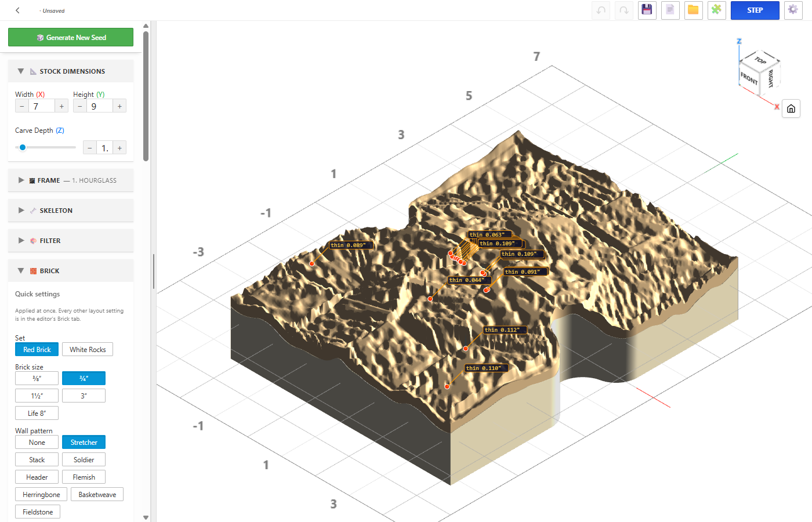Screen dimensions: 812x522
Task: Open the document notes icon
Action: tap(670, 10)
